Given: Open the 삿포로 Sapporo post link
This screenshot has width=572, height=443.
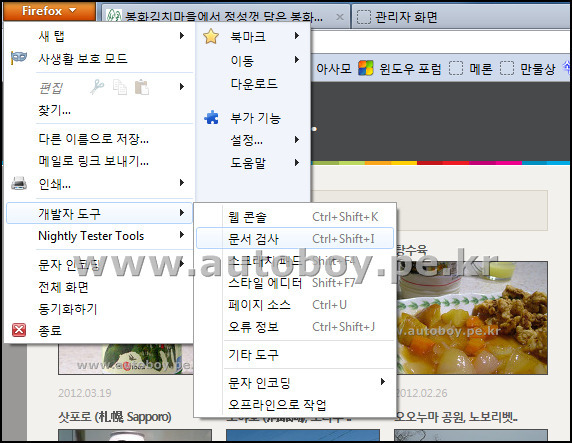Looking at the screenshot, I should [x=115, y=416].
